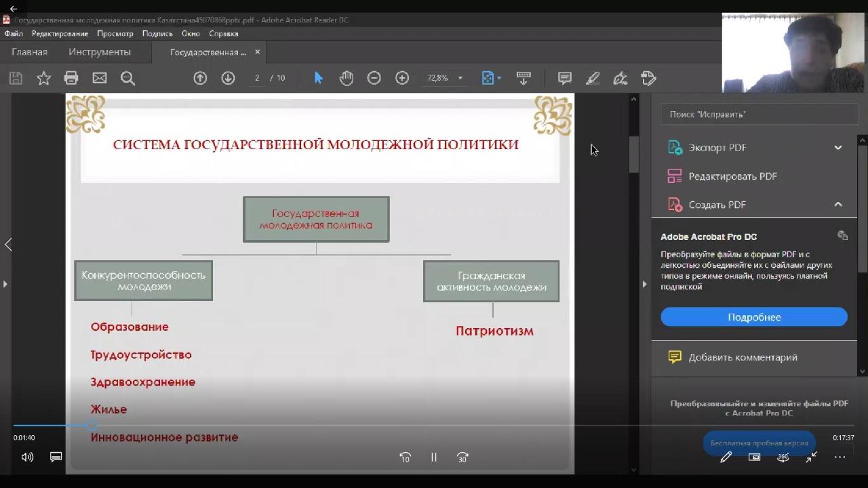Switch to the Главная tab

tap(29, 52)
